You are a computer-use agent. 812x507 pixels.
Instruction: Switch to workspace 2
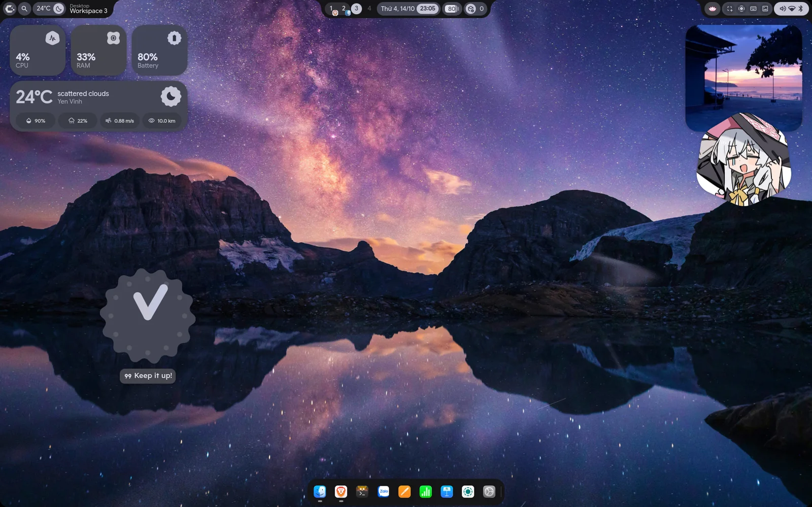tap(345, 9)
